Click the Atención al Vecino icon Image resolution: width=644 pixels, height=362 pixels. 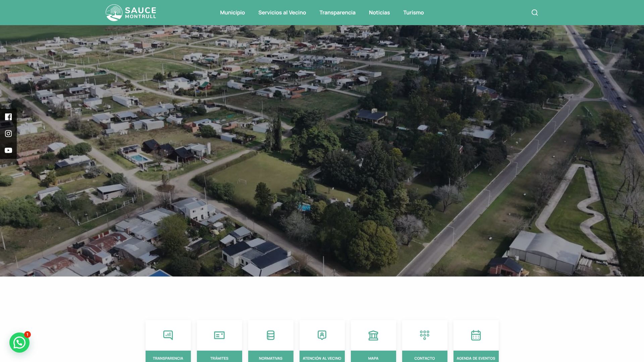tap(322, 335)
